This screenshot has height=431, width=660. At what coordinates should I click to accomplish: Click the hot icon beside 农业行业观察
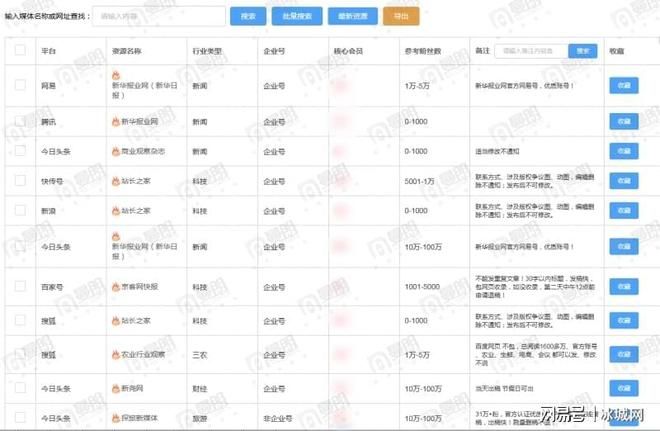(x=116, y=355)
